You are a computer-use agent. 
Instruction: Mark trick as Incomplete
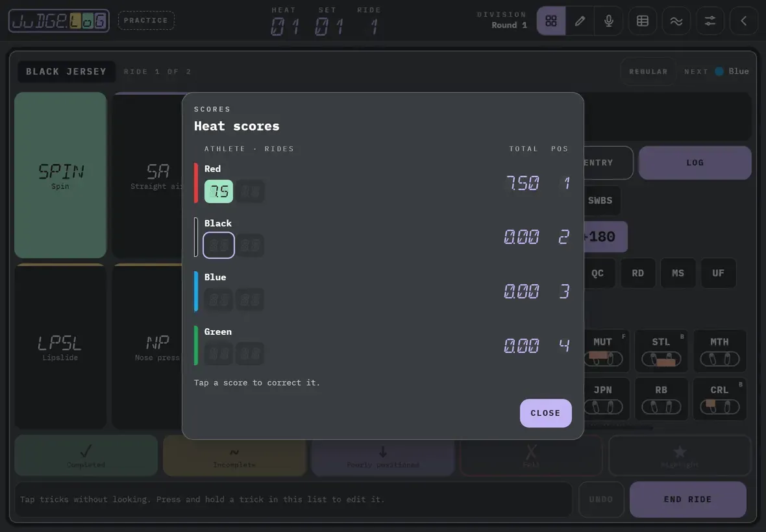click(234, 455)
